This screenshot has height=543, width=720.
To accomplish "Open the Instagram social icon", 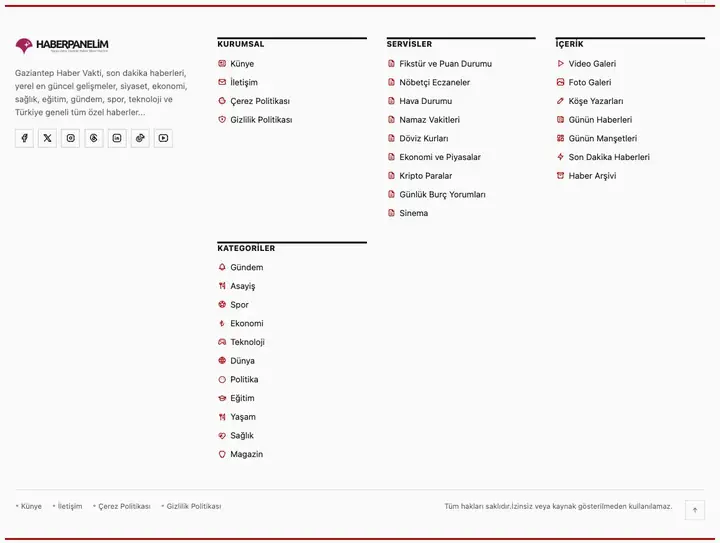I will [71, 138].
